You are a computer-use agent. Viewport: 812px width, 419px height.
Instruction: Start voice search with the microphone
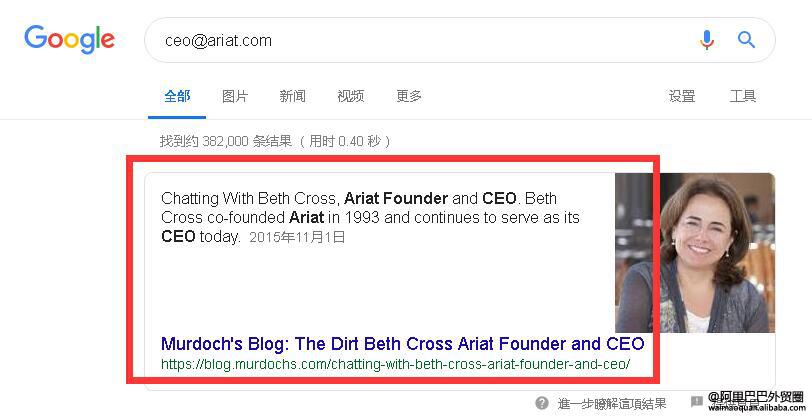(x=707, y=40)
